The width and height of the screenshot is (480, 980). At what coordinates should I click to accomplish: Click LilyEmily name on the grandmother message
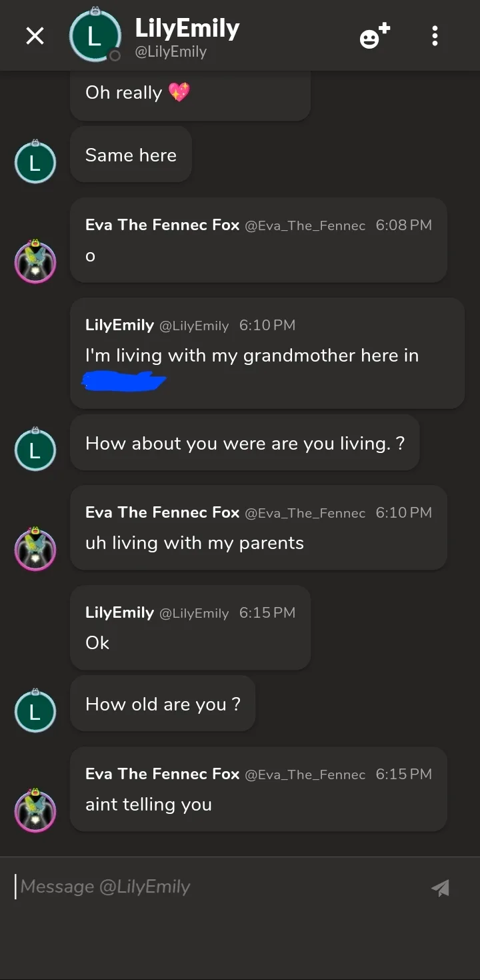pyautogui.click(x=119, y=326)
